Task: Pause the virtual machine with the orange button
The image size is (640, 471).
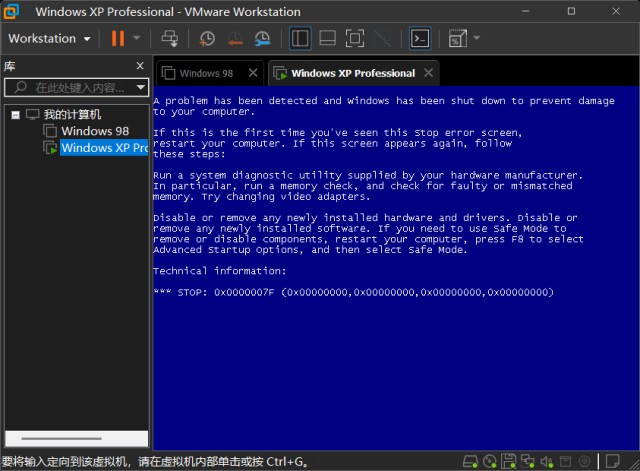Action: 118,38
